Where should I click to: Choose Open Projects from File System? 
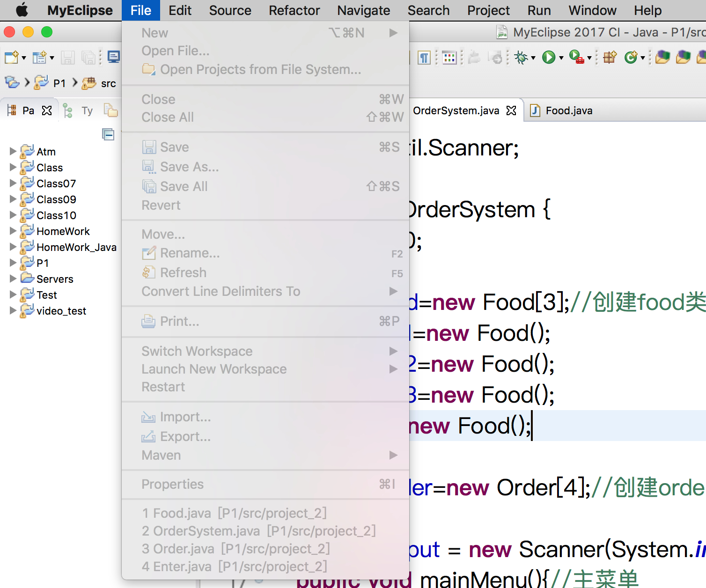(265, 69)
